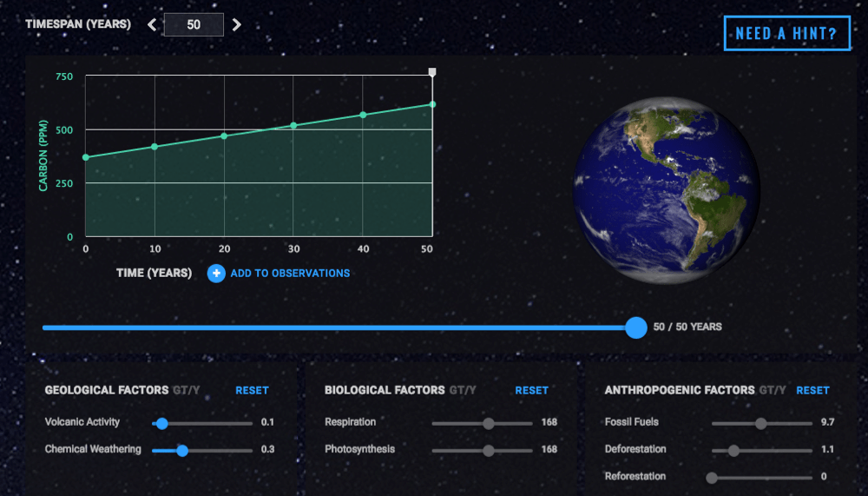Decrease timespan with left arrow
868x496 pixels.
152,25
